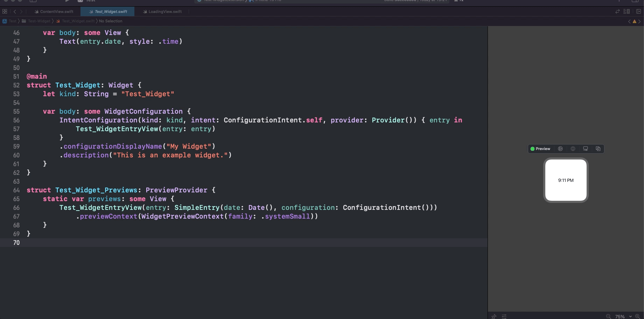The width and height of the screenshot is (644, 319).
Task: Open canvas preview settings sliders icon
Action: 504,316
